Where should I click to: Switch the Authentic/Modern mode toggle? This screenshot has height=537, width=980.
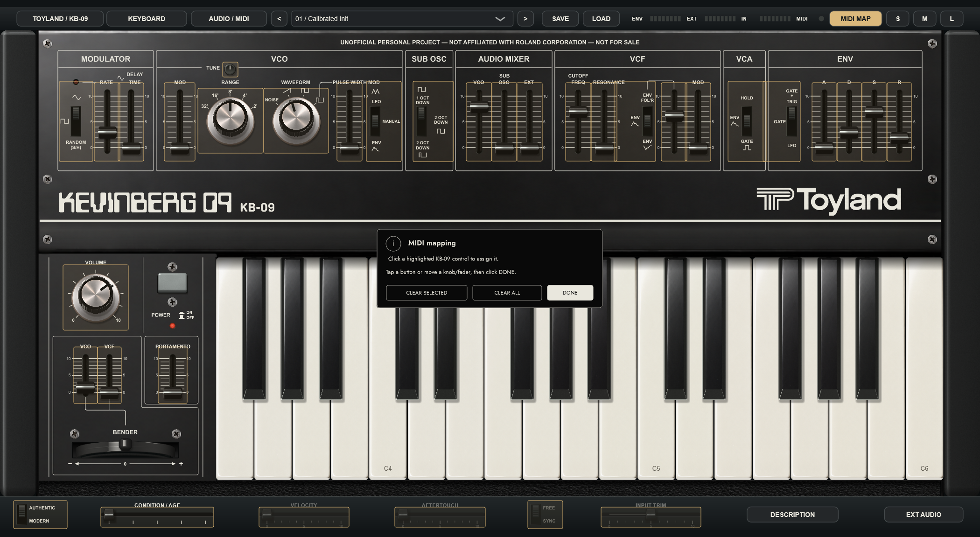[x=21, y=514]
